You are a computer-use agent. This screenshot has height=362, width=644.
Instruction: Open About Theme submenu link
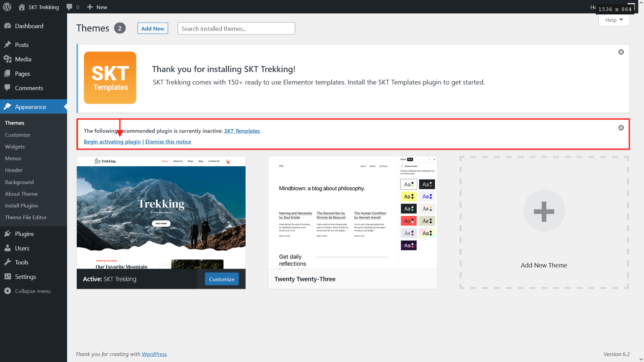[21, 194]
